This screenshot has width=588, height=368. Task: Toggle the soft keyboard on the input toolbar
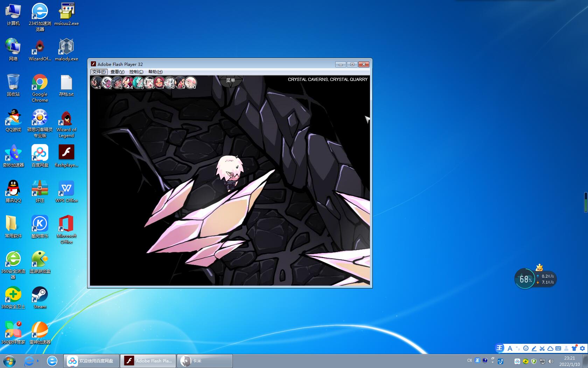pos(558,349)
